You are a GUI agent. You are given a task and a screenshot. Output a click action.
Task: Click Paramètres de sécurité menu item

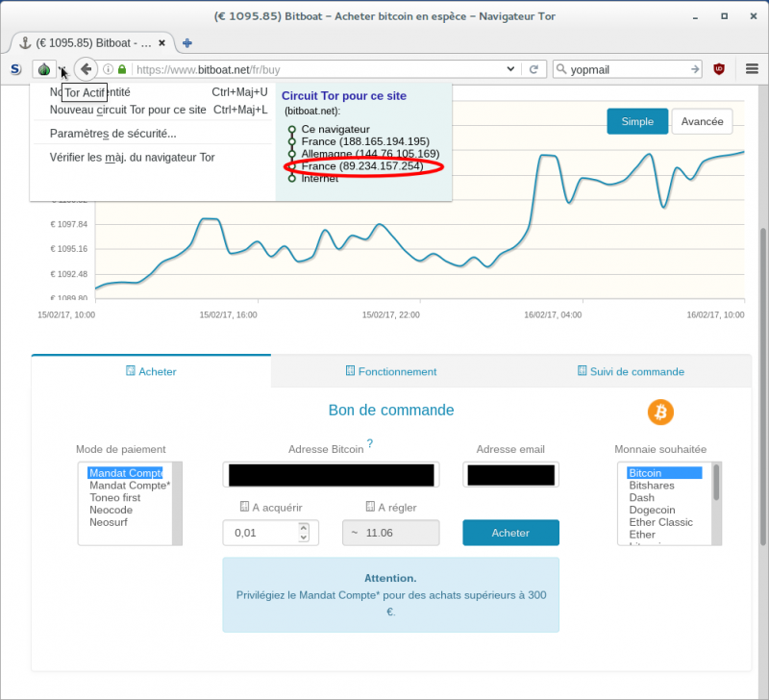pos(112,134)
